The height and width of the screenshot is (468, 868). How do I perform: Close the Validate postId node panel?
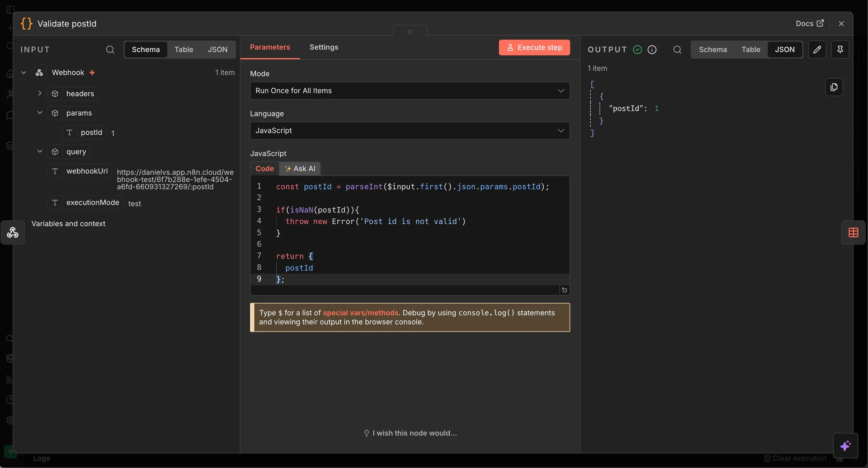point(841,24)
